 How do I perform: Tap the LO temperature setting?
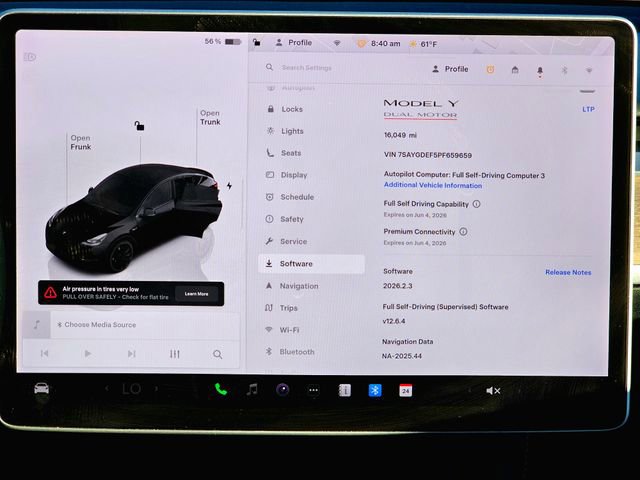(131, 389)
